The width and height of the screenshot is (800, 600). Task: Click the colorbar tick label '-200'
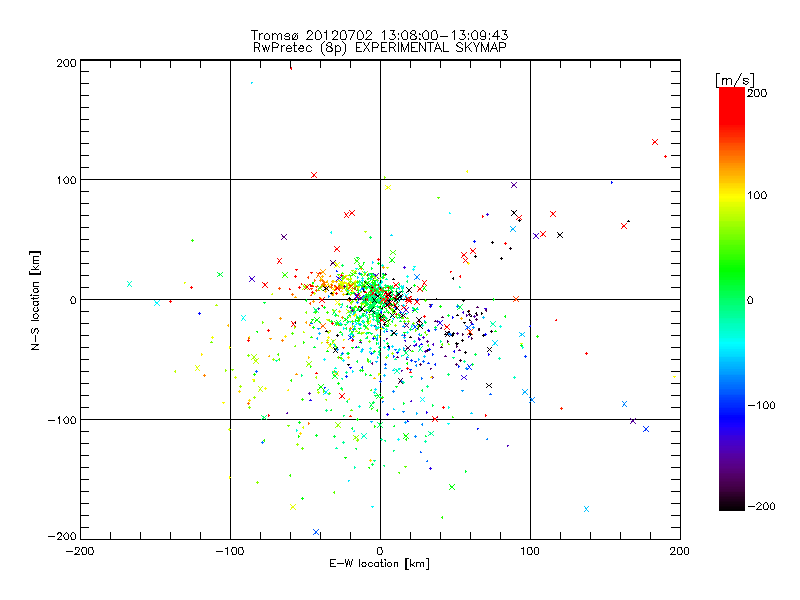[761, 506]
